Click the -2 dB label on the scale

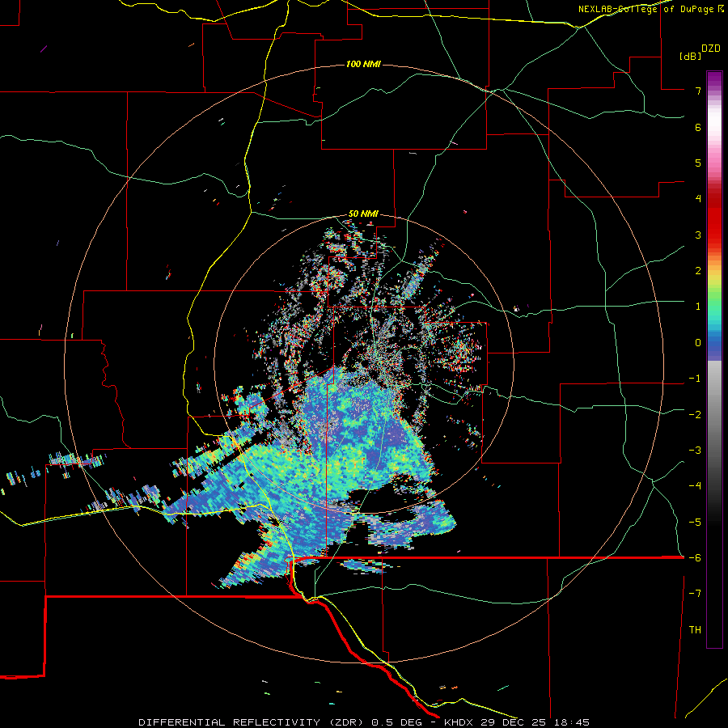(695, 414)
